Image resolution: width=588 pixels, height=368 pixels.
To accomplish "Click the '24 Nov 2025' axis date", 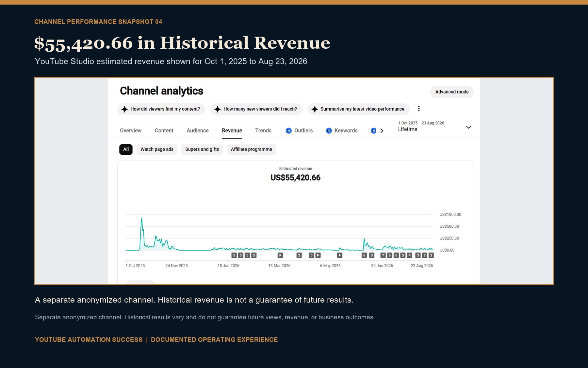I will point(176,266).
